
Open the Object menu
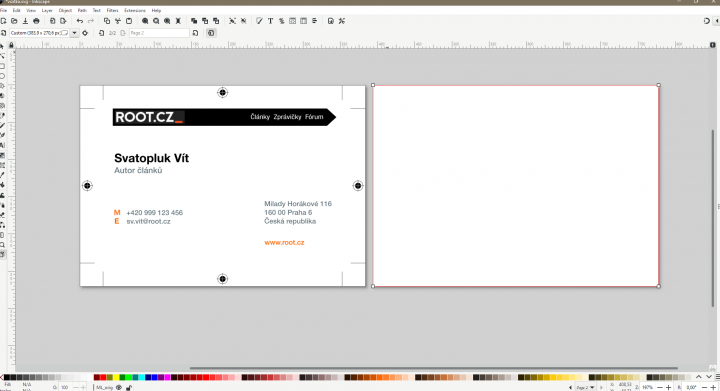click(x=65, y=10)
